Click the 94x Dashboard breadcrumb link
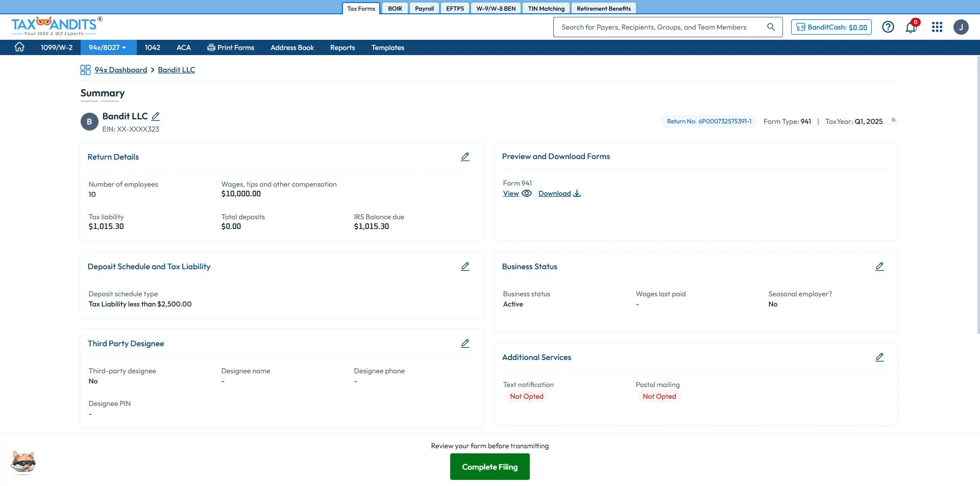This screenshot has height=486, width=980. pos(120,70)
